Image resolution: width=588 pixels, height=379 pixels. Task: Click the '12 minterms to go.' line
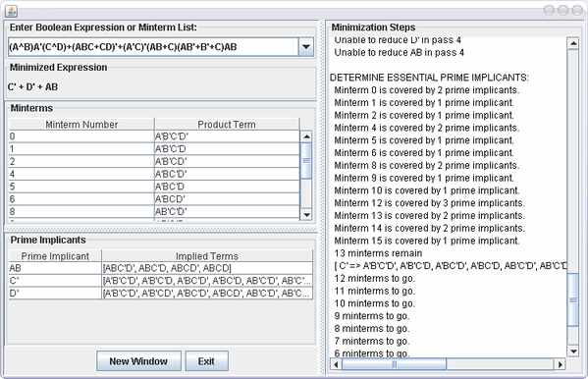(375, 279)
